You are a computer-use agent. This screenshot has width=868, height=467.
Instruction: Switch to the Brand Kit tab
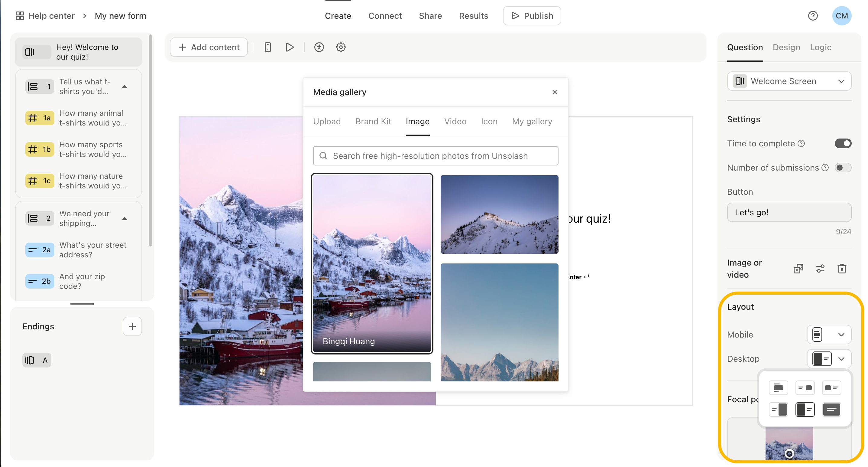(x=373, y=121)
